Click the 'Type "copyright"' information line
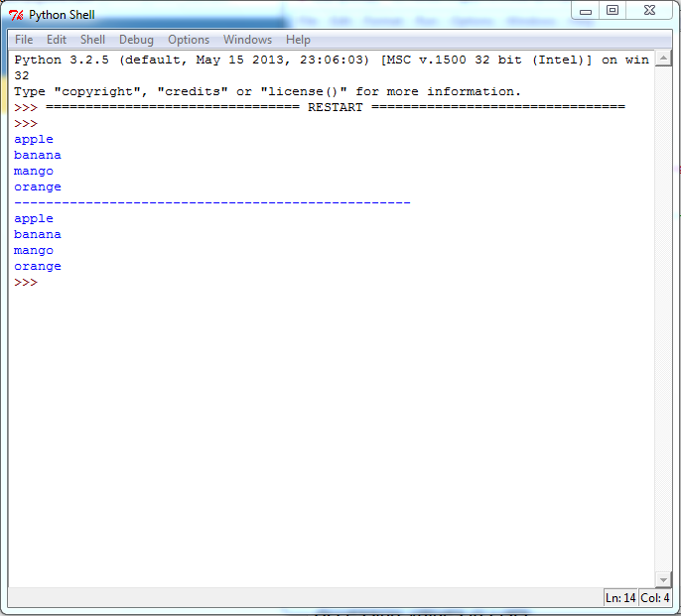The height and width of the screenshot is (616, 681). click(x=267, y=91)
